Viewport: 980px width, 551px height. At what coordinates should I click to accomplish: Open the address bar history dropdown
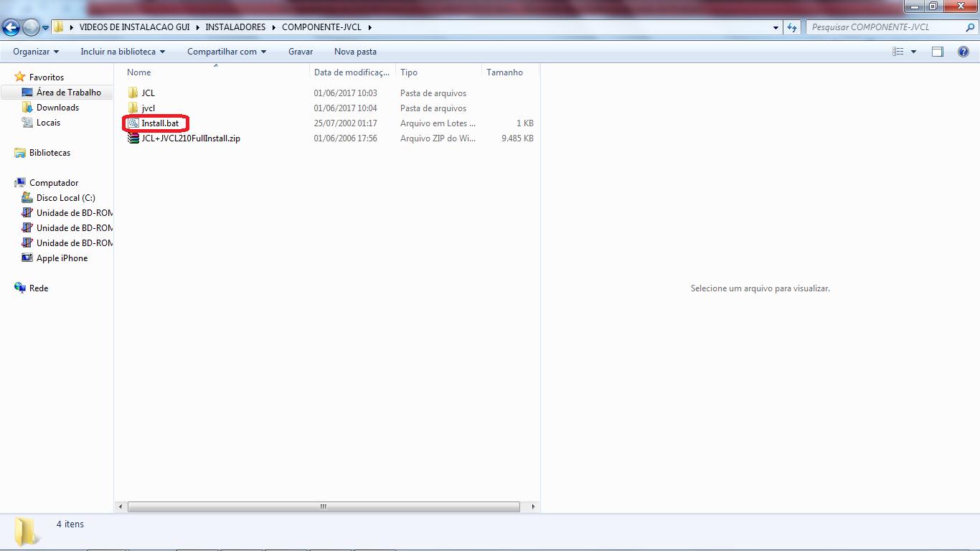coord(776,27)
